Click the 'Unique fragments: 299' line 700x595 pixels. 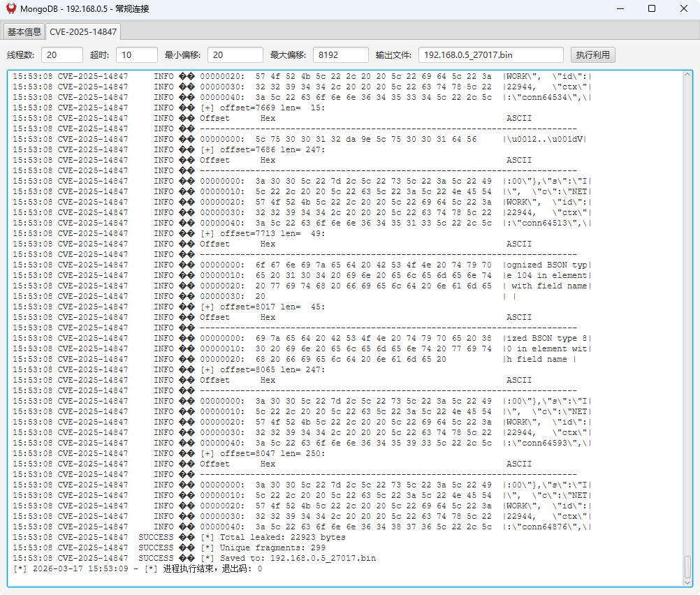pyautogui.click(x=169, y=548)
